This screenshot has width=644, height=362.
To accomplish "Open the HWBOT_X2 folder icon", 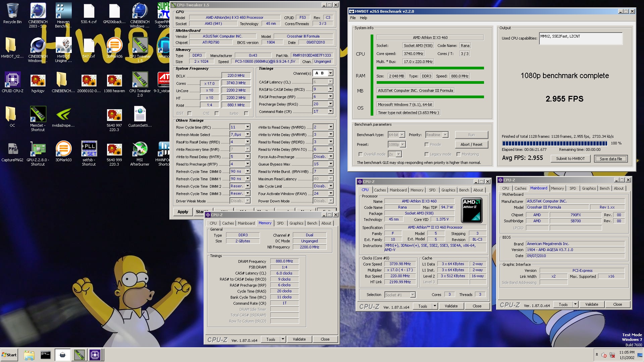I will pyautogui.click(x=12, y=48).
